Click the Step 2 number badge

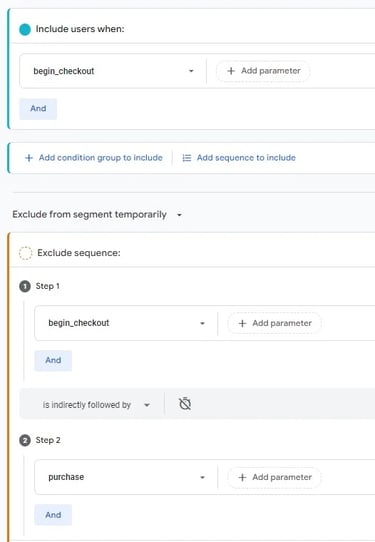pyautogui.click(x=25, y=441)
